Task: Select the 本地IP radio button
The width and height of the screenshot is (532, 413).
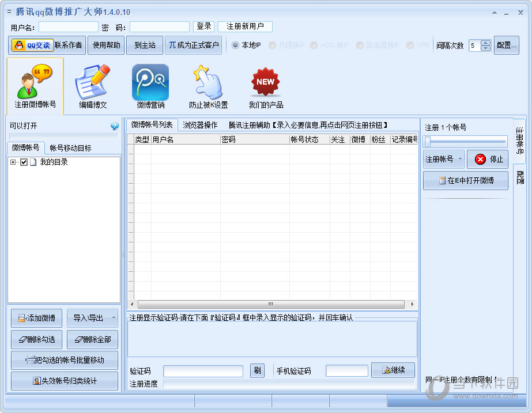Action: [235, 45]
